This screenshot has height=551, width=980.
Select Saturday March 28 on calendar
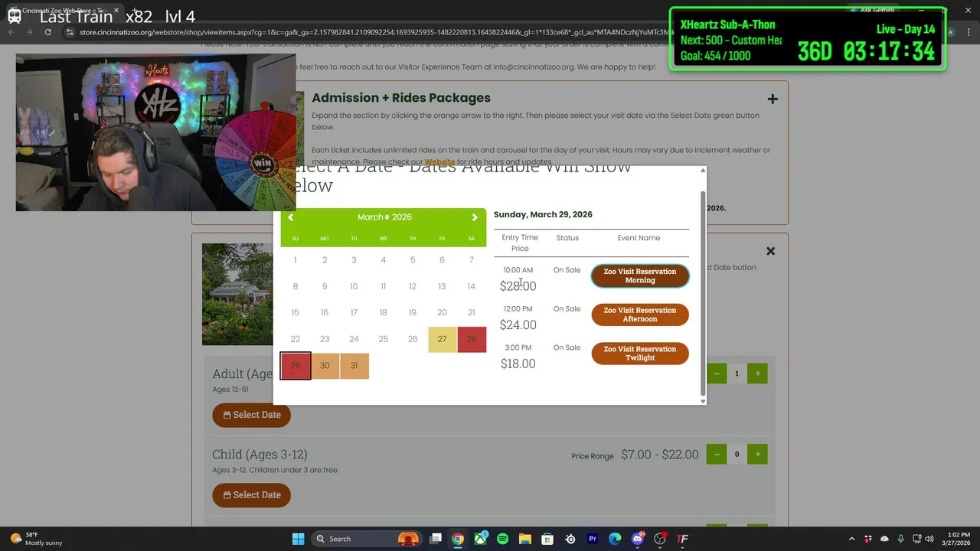[472, 339]
